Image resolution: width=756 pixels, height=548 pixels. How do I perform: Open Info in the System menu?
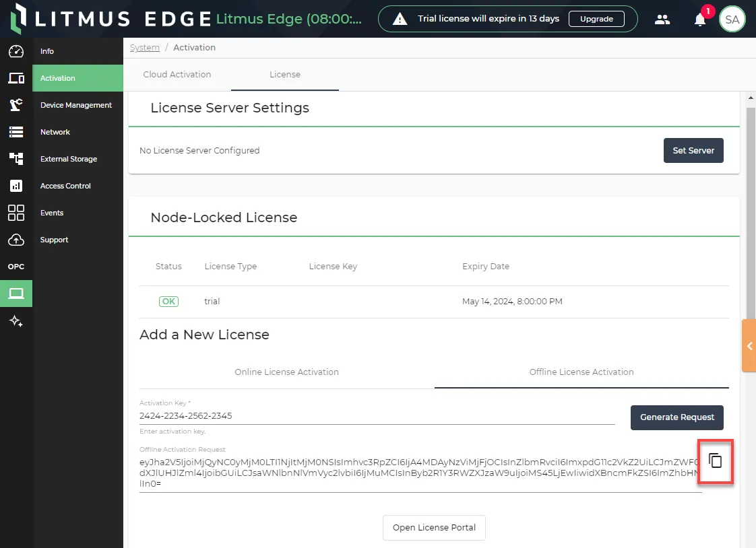point(77,51)
